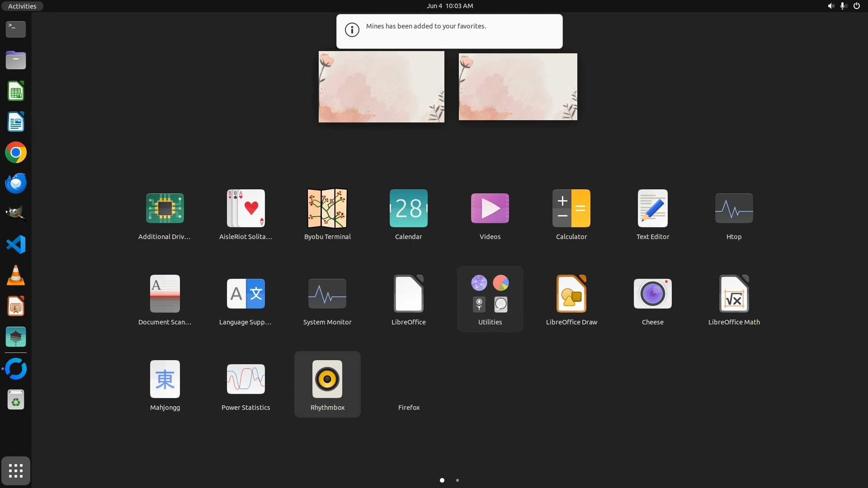Open System Monitor app
868x488 pixels.
pyautogui.click(x=327, y=294)
